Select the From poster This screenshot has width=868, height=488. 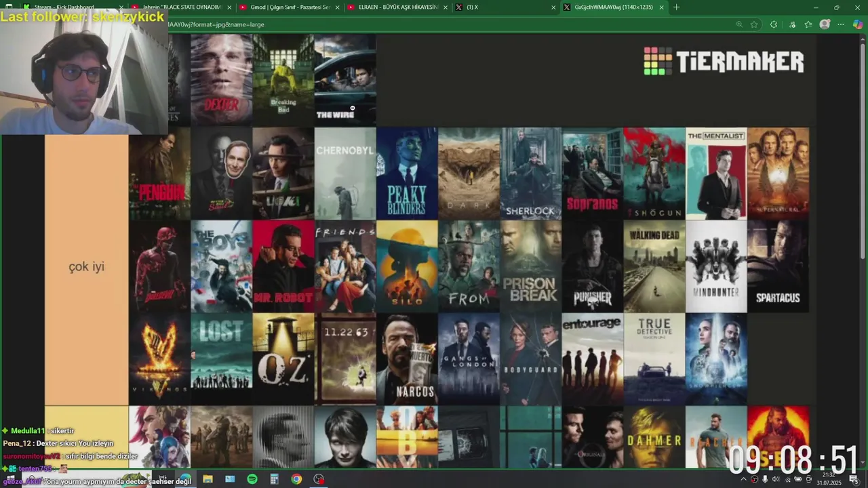coord(469,266)
